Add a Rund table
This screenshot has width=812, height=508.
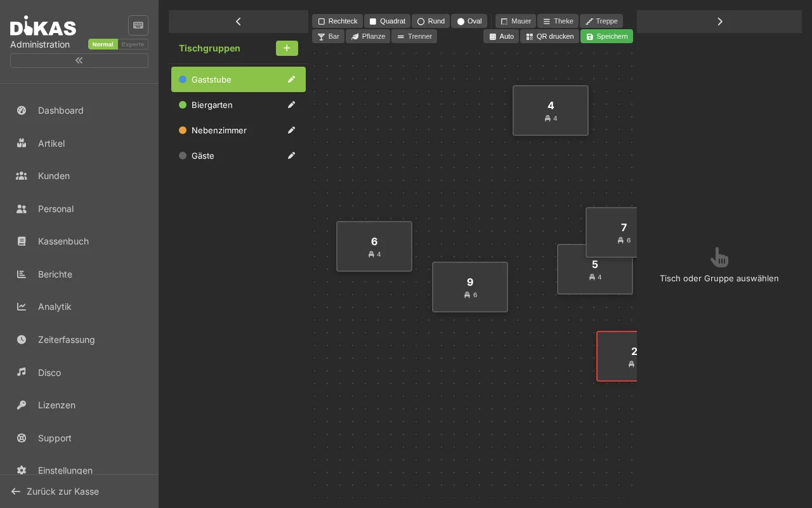coord(431,21)
